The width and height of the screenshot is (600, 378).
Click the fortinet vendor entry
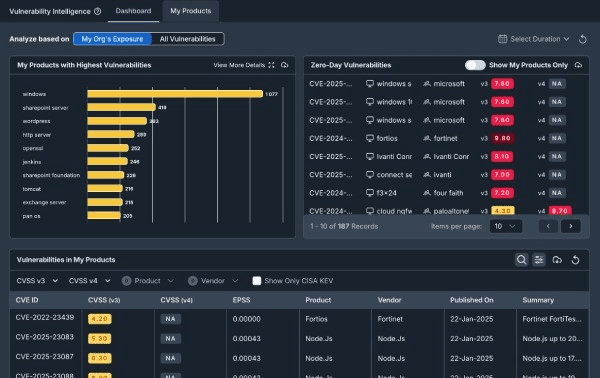pos(445,138)
